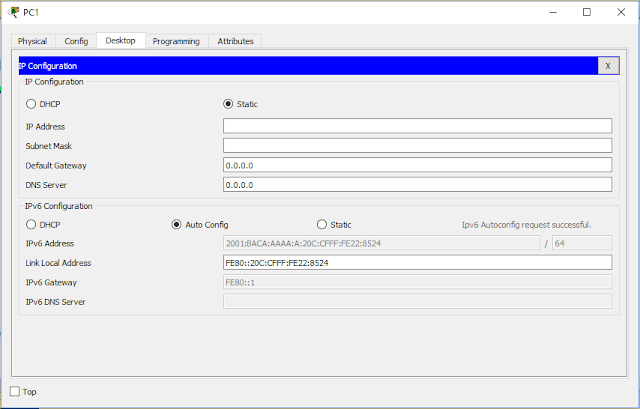640x409 pixels.
Task: Click the 'Default Gateway' label
Action: click(56, 166)
